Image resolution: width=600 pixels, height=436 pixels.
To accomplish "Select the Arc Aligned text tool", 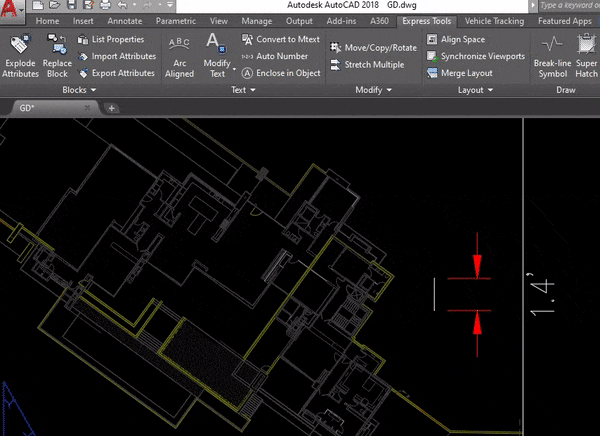I will [179, 56].
